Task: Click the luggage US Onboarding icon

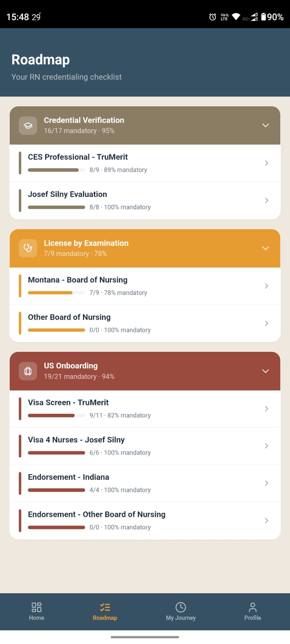Action: (x=28, y=371)
